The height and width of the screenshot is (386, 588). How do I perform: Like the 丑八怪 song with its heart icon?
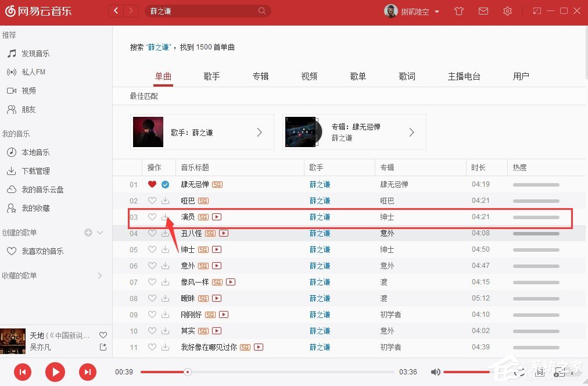point(151,233)
